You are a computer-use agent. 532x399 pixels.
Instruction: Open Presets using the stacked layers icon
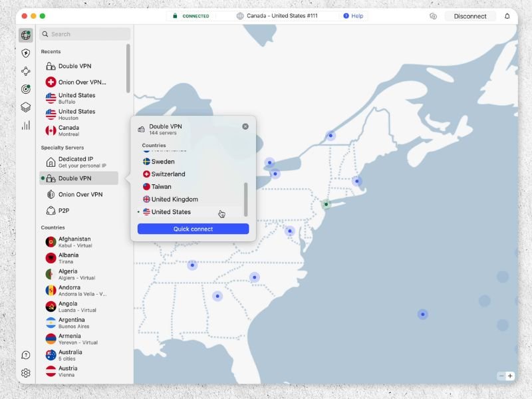tap(24, 106)
